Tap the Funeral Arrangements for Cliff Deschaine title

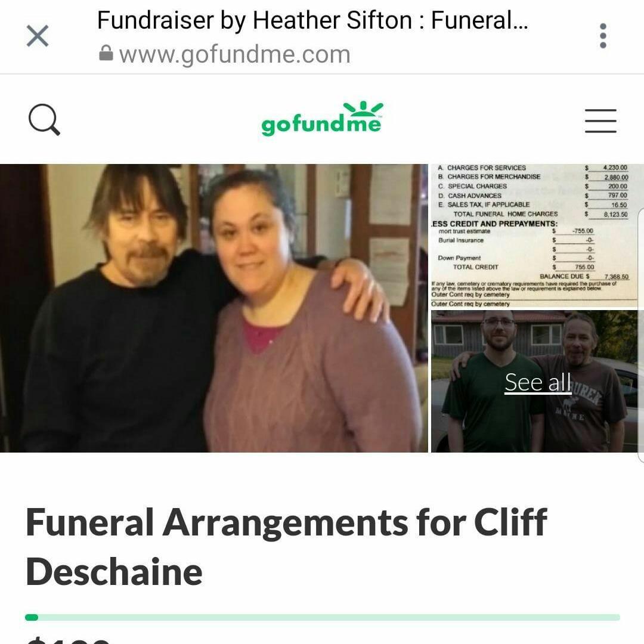[286, 546]
